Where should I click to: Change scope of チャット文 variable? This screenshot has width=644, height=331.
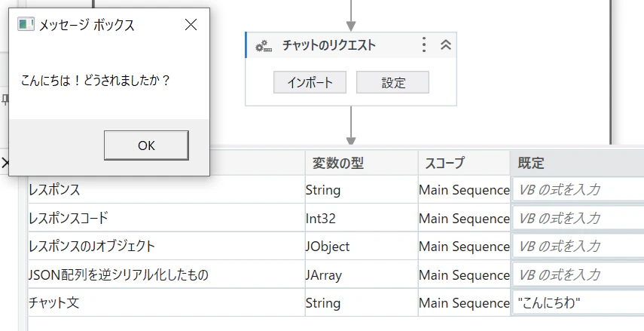coord(464,303)
